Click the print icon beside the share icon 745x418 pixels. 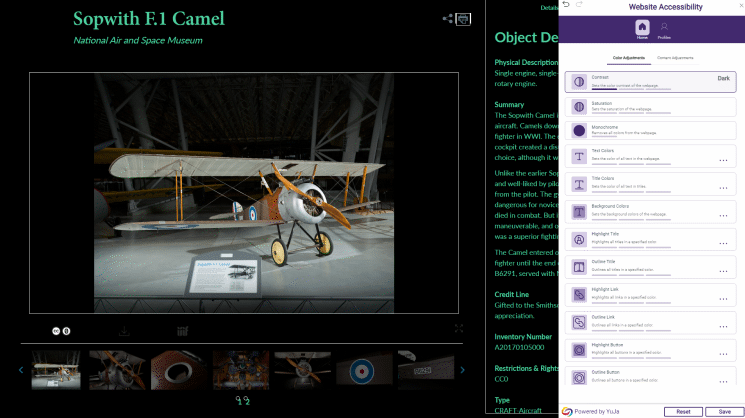click(463, 19)
